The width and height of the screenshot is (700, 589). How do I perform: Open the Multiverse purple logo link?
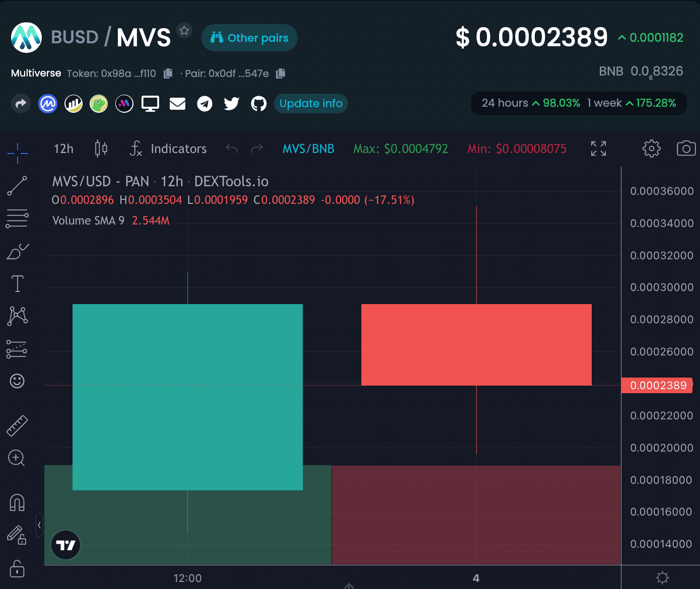[x=124, y=104]
